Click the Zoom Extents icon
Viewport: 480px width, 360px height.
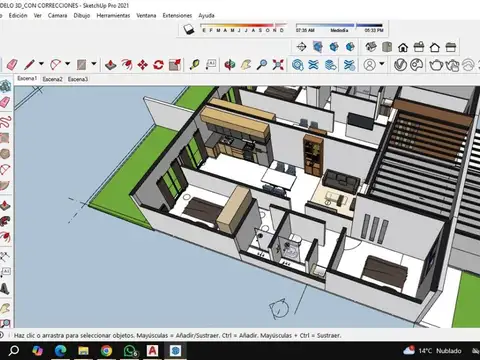[x=278, y=65]
